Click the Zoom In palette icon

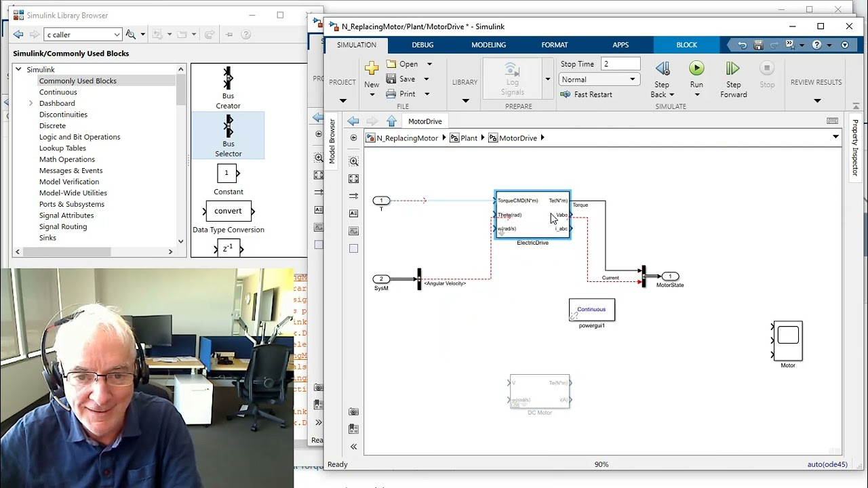click(353, 161)
